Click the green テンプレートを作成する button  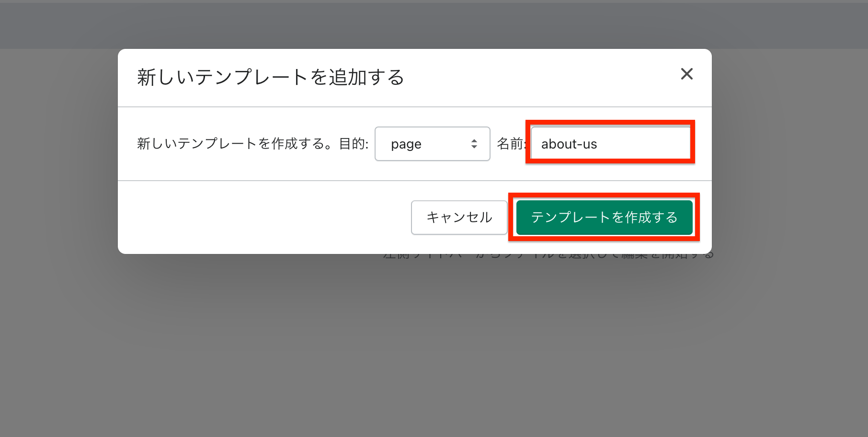point(604,217)
